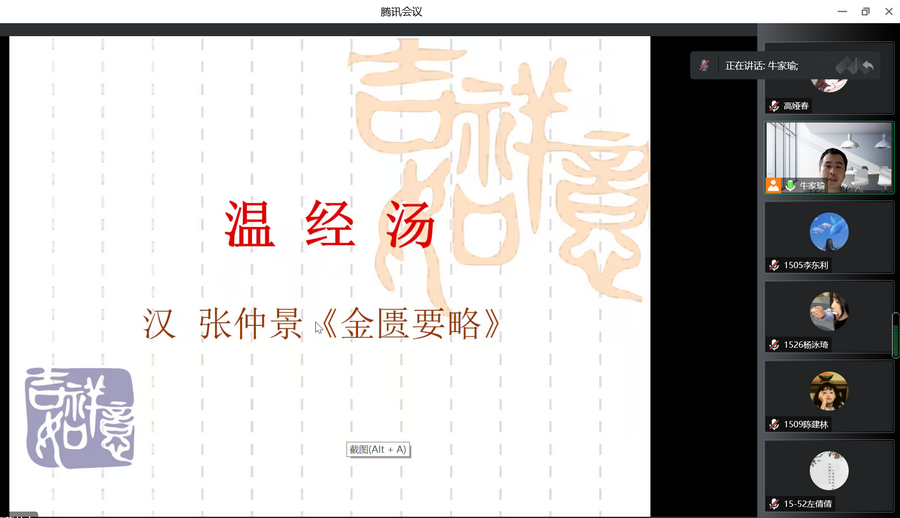Click muted mic icon beside 1509陈建林

point(774,424)
